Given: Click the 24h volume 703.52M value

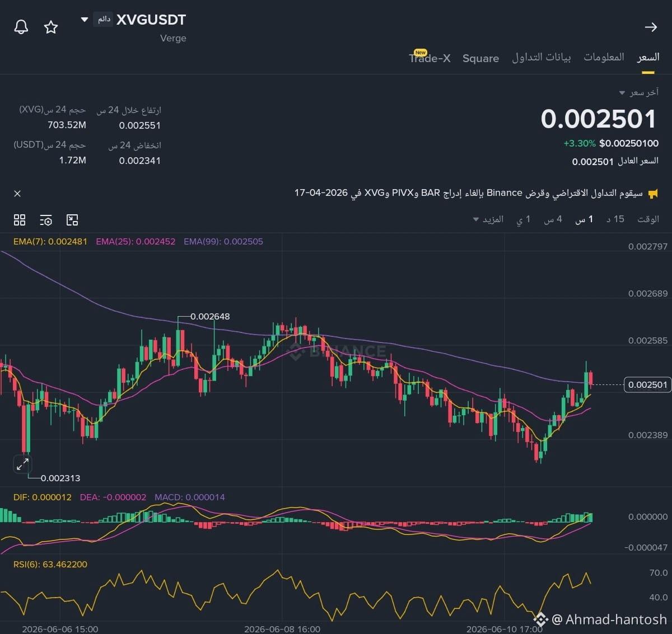Looking at the screenshot, I should 67,125.
